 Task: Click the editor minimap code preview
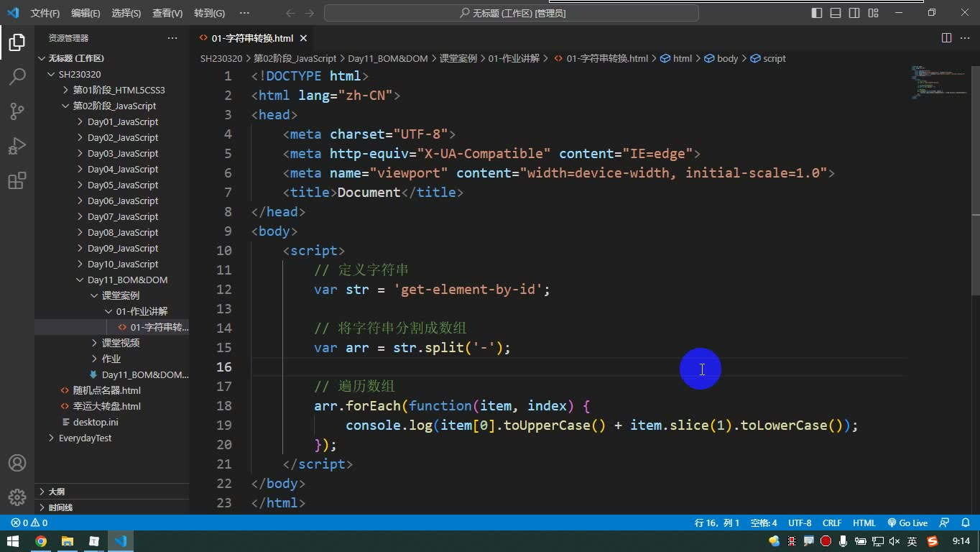(938, 81)
